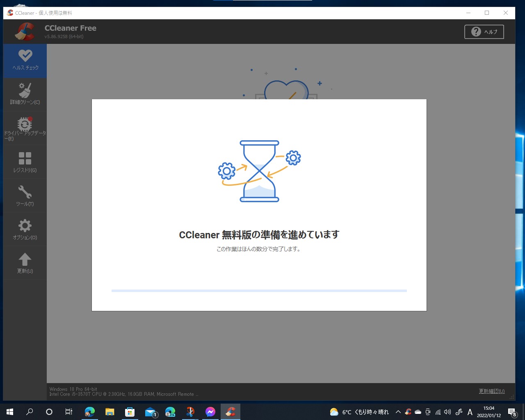This screenshot has height=420, width=525.
Task: Open the Windows Start menu
Action: 9,411
